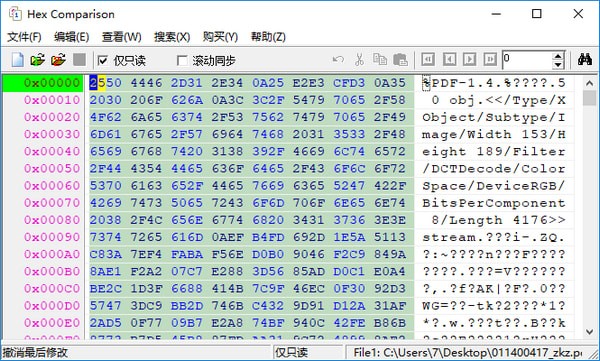Click the vertical scrollbar up arrow

tap(589, 83)
